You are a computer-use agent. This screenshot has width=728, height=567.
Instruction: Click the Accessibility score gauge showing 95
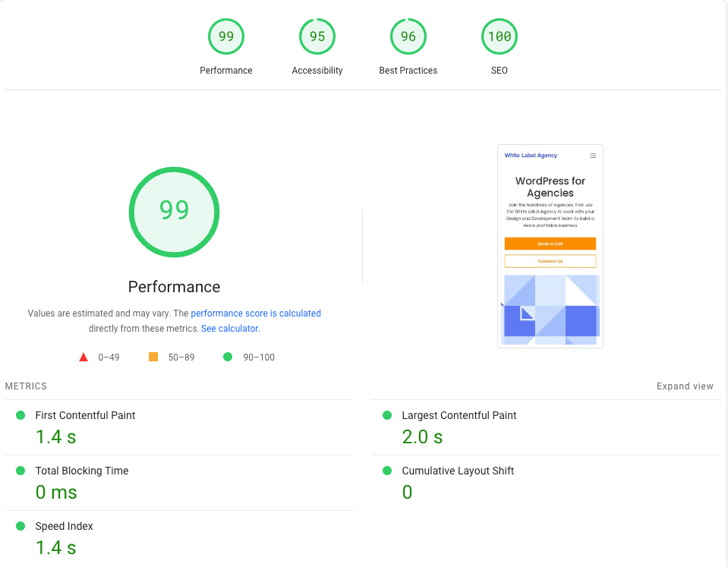click(317, 36)
